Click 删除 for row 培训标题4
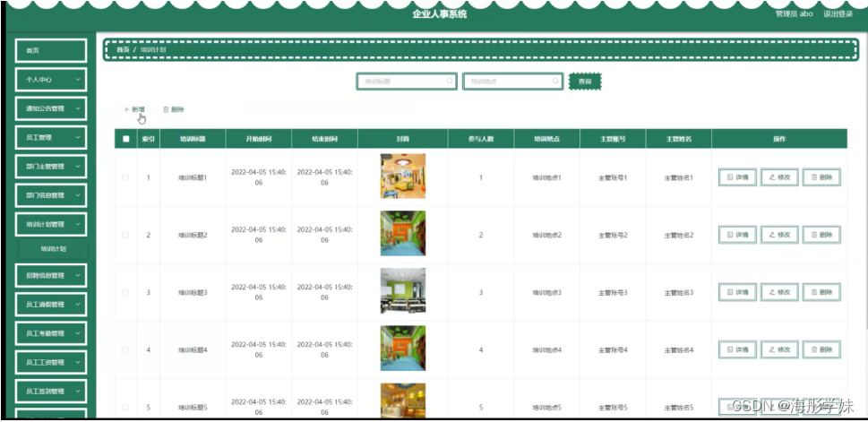 821,349
